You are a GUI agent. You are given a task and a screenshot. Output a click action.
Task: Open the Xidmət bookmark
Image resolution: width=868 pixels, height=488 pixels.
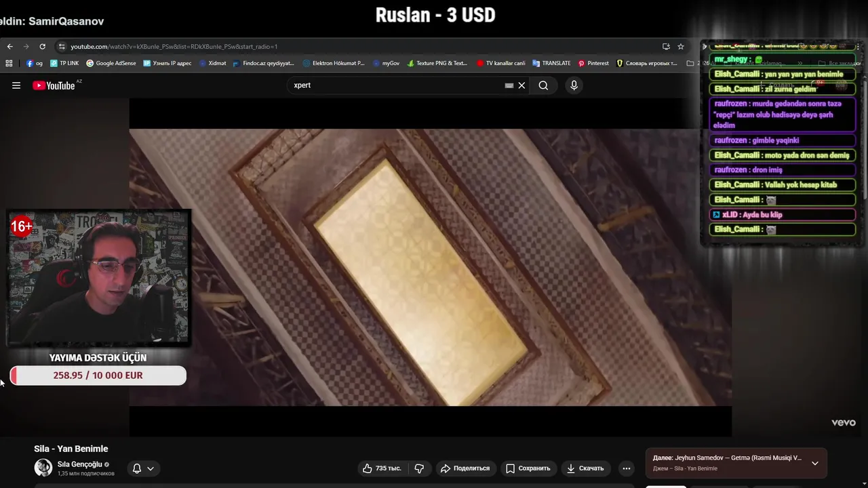(212, 63)
